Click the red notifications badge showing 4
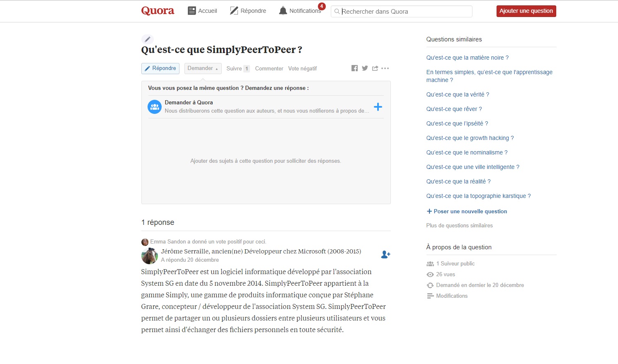The width and height of the screenshot is (618, 364). click(x=322, y=6)
